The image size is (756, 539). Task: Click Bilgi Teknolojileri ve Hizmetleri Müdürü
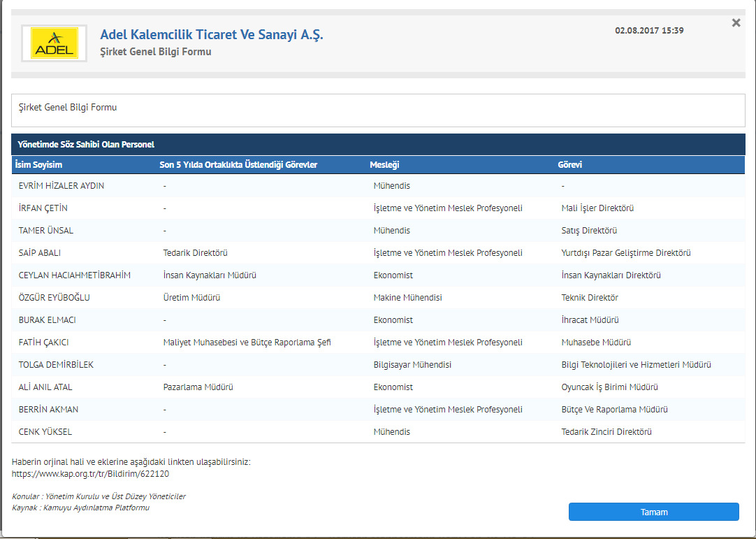636,365
